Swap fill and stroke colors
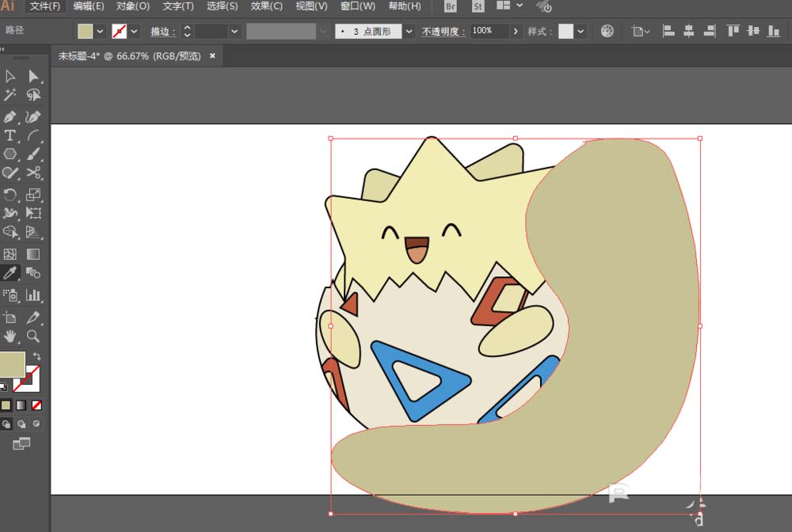The image size is (792, 532). tap(36, 356)
